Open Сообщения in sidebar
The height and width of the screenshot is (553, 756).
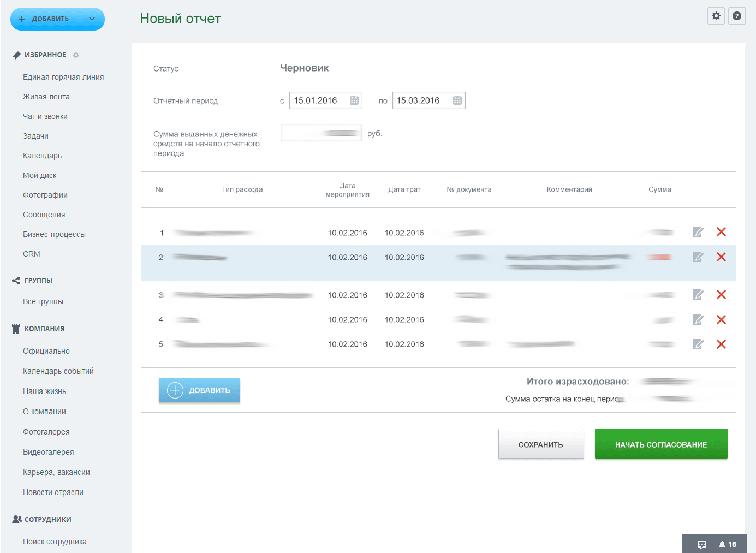(x=44, y=215)
